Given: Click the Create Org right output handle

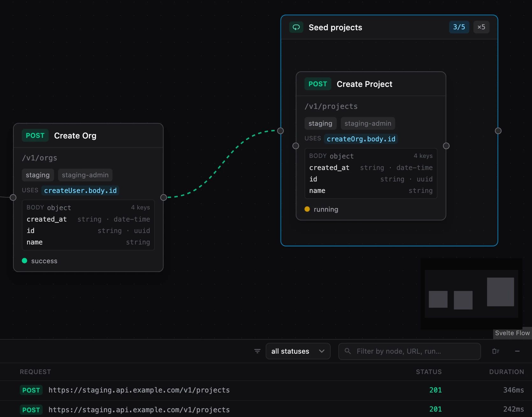Looking at the screenshot, I should tap(163, 197).
